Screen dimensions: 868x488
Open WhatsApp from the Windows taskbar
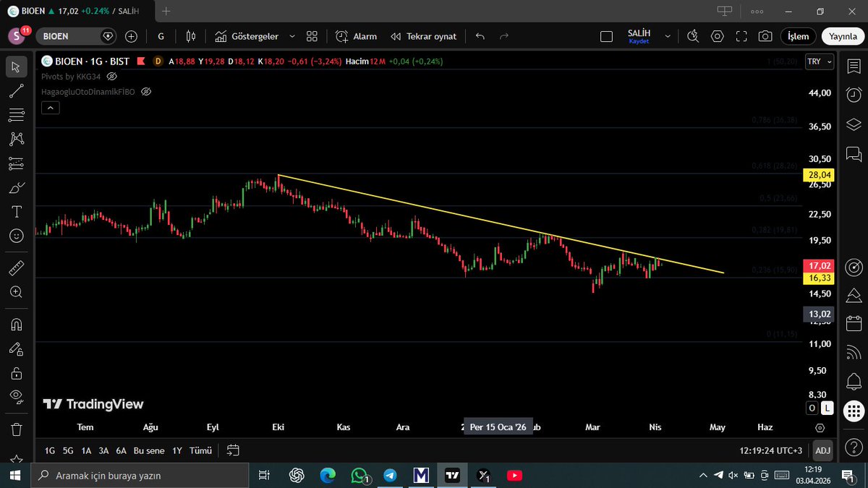point(359,476)
